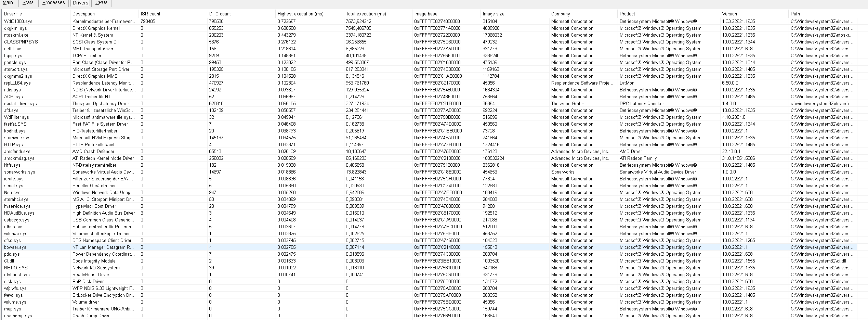The width and height of the screenshot is (868, 320).
Task: Select the CI.dll row
Action: (429, 261)
